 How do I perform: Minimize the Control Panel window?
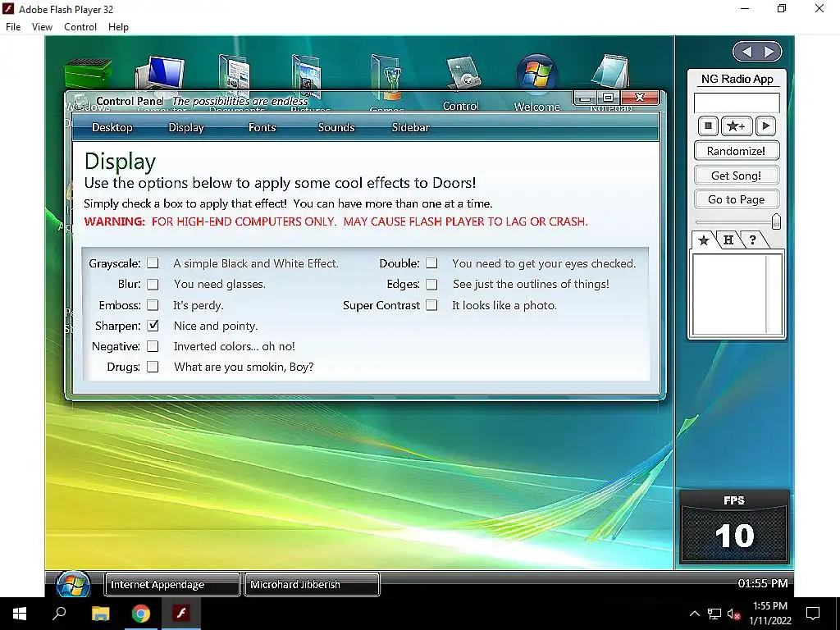click(586, 98)
